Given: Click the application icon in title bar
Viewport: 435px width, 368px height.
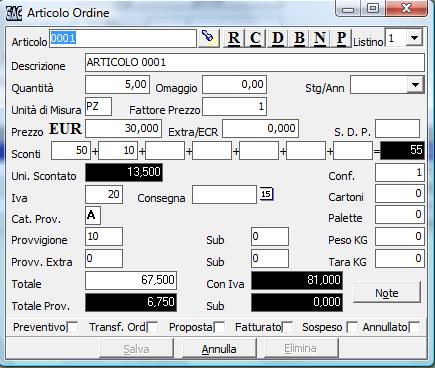Looking at the screenshot, I should pyautogui.click(x=14, y=13).
